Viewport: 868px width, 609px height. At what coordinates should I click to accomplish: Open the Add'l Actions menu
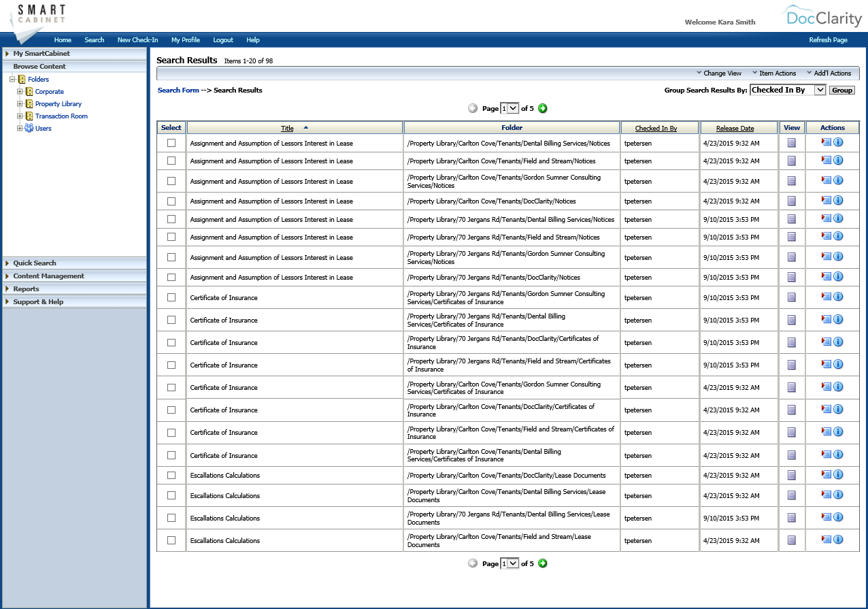point(829,73)
